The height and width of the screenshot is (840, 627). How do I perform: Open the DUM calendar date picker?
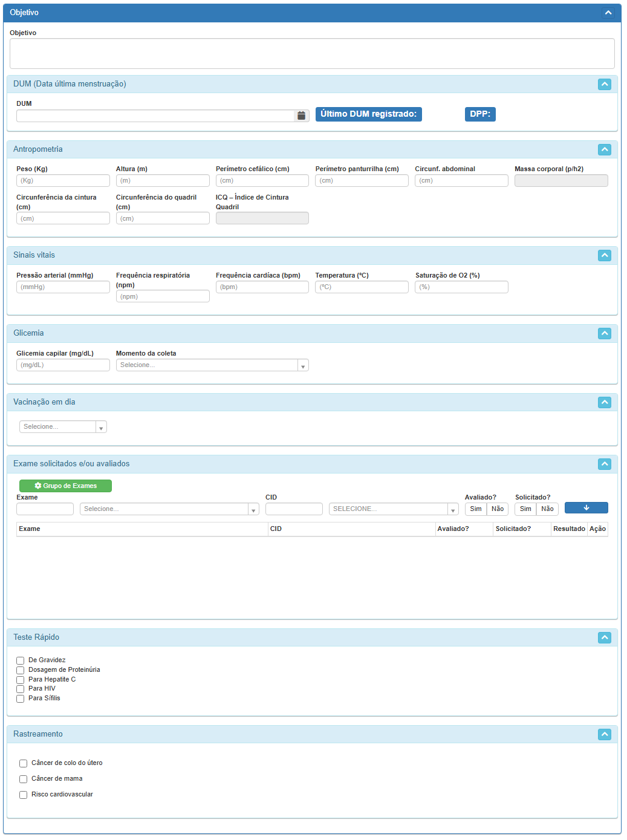tap(301, 116)
